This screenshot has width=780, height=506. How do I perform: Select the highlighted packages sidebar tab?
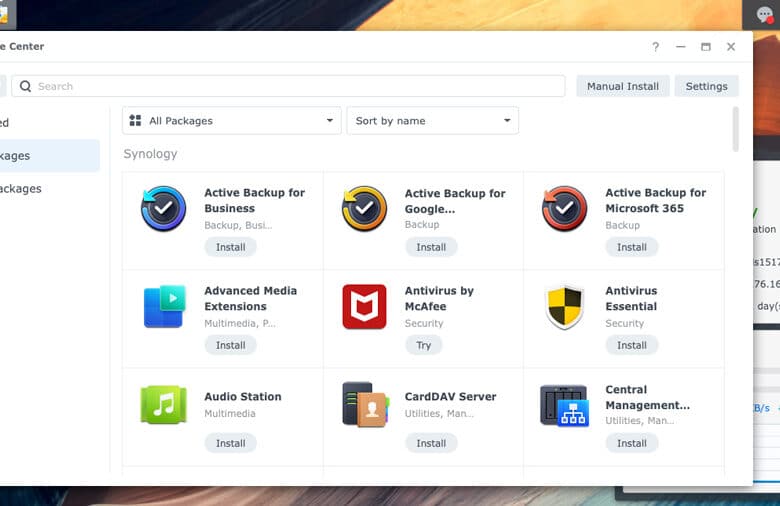50,156
